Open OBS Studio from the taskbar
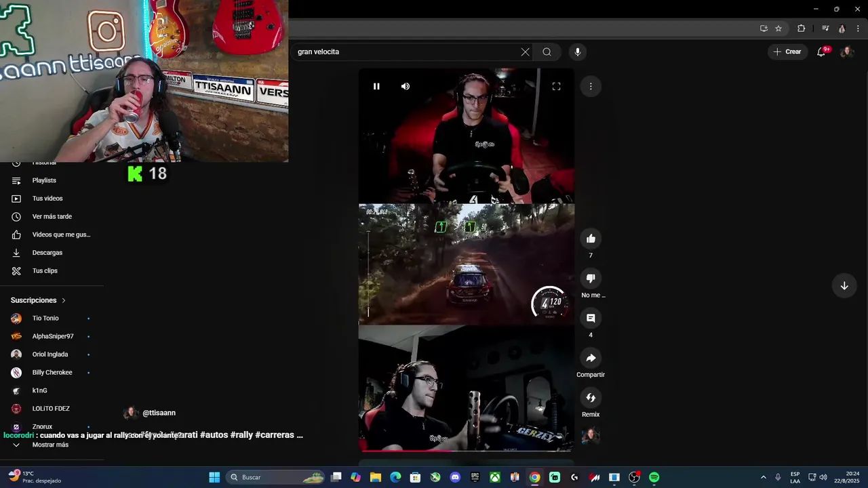The width and height of the screenshot is (868, 488). (634, 477)
